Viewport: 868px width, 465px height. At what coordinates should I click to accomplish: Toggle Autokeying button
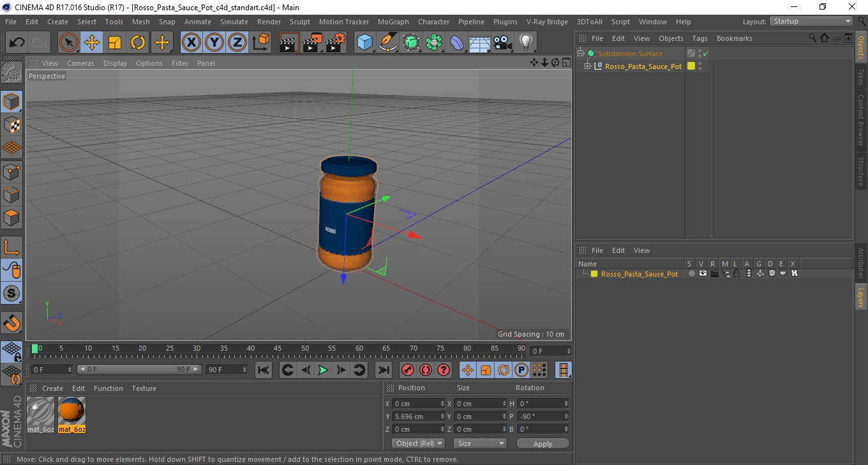coord(426,370)
